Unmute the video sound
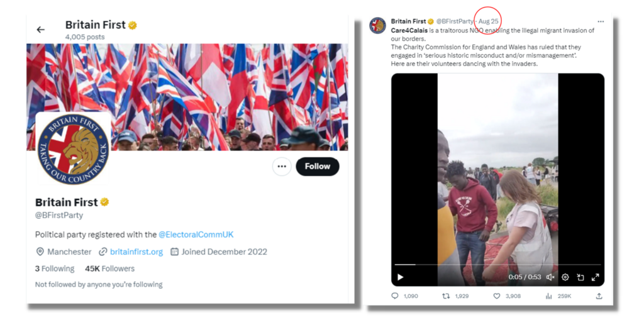Viewport: 644px width, 322px height. click(x=550, y=277)
